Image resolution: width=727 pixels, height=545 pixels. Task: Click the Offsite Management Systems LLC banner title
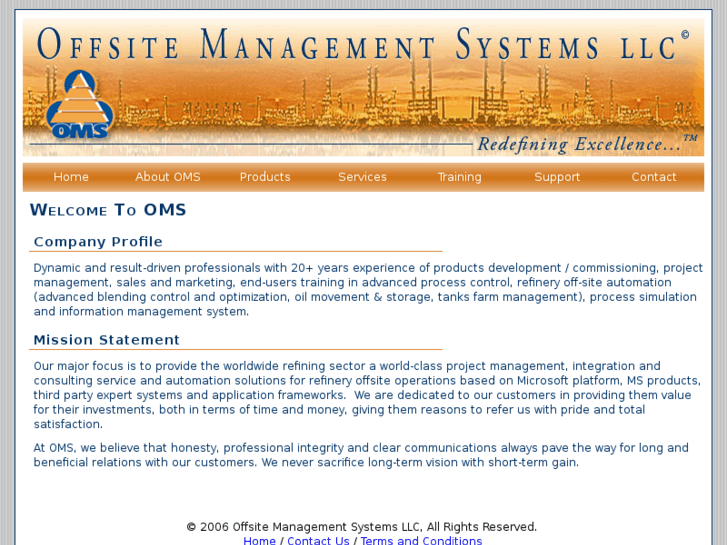[x=363, y=44]
